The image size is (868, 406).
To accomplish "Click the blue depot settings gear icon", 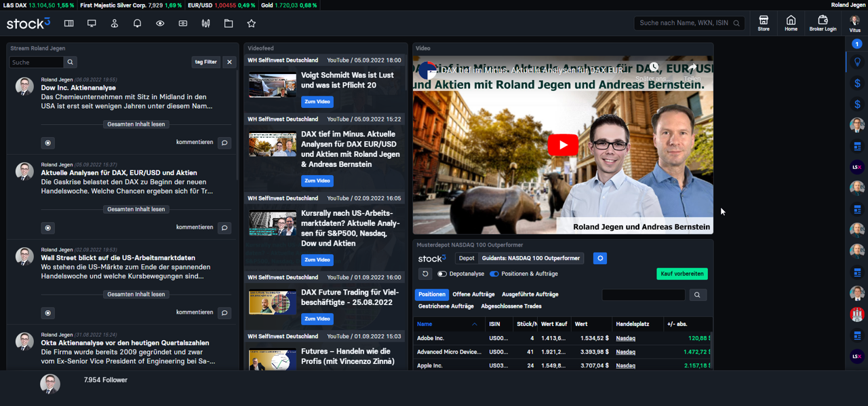I will coord(599,259).
